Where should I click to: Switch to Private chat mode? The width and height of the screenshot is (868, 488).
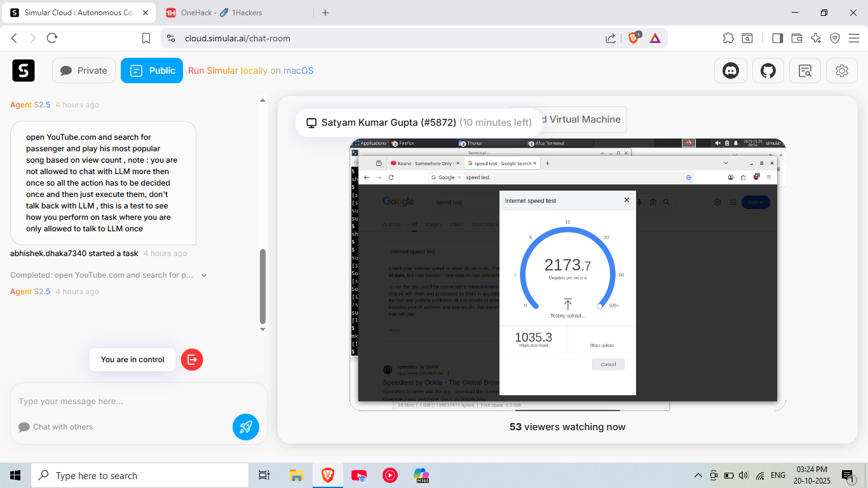(x=84, y=71)
